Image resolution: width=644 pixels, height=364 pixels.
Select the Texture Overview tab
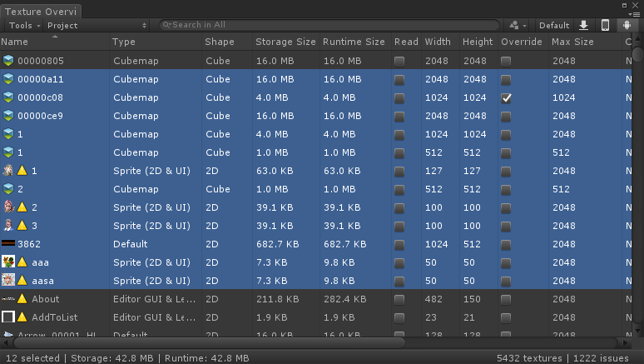click(41, 12)
